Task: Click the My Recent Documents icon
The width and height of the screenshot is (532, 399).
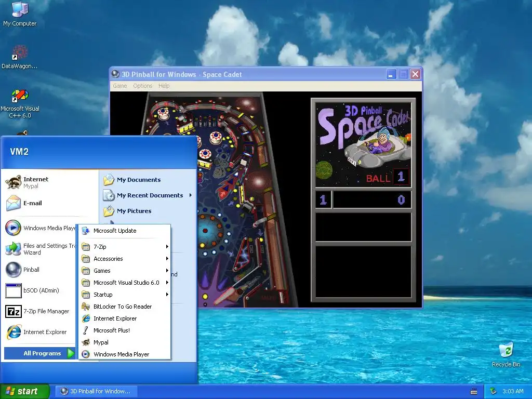Action: [109, 195]
